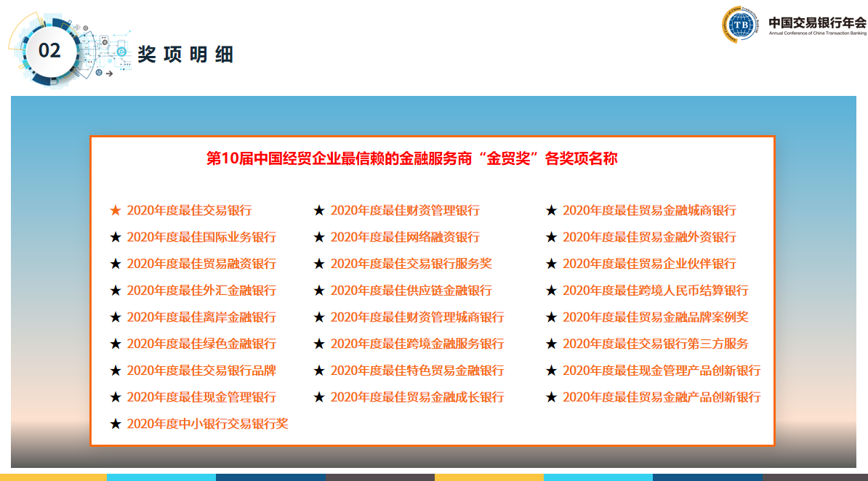The image size is (868, 481).
Task: Click 2020年度最佳交易银行第三方服务 award text
Action: tap(655, 344)
